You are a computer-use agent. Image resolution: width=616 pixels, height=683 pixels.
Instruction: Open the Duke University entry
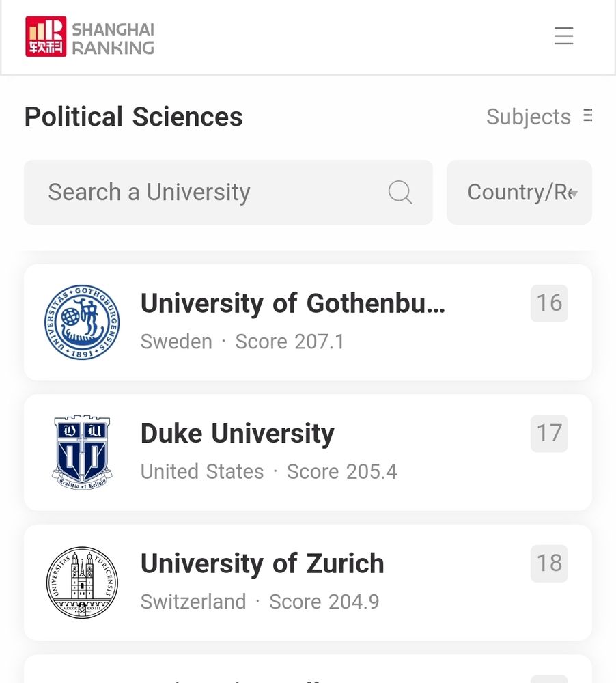click(x=307, y=452)
